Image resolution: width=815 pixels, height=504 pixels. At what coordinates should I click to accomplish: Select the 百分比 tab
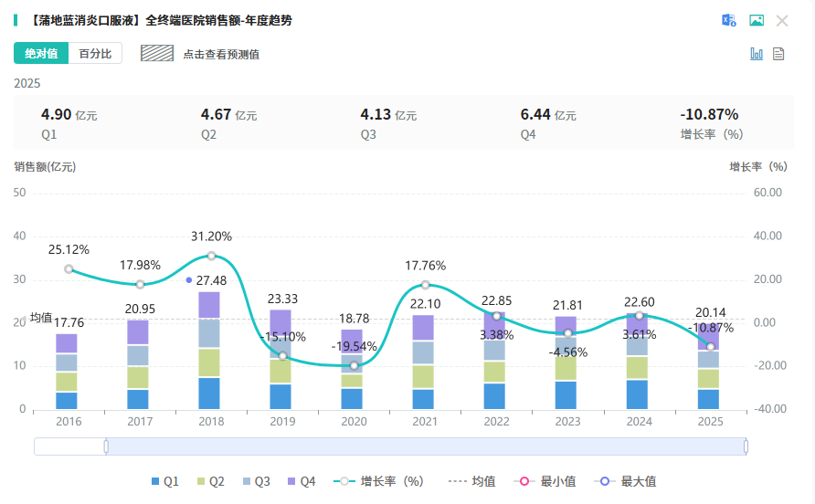pyautogui.click(x=95, y=54)
